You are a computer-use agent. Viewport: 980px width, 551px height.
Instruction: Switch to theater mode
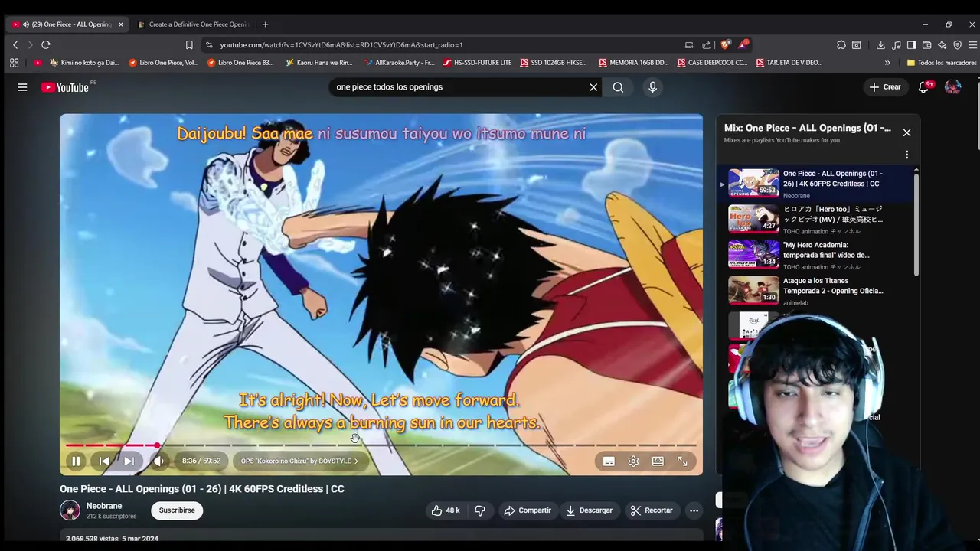(658, 461)
